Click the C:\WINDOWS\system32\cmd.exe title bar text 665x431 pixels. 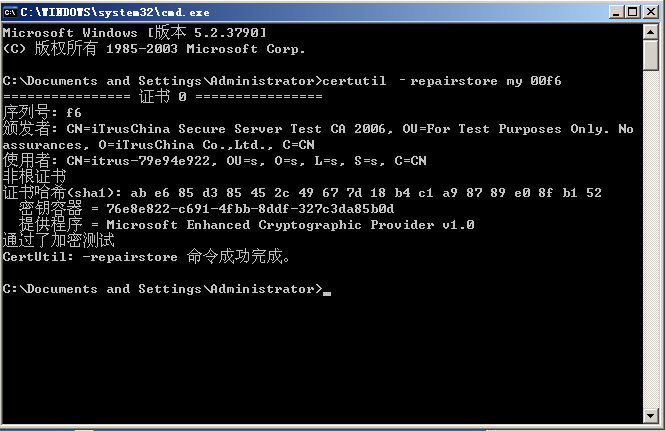115,12
